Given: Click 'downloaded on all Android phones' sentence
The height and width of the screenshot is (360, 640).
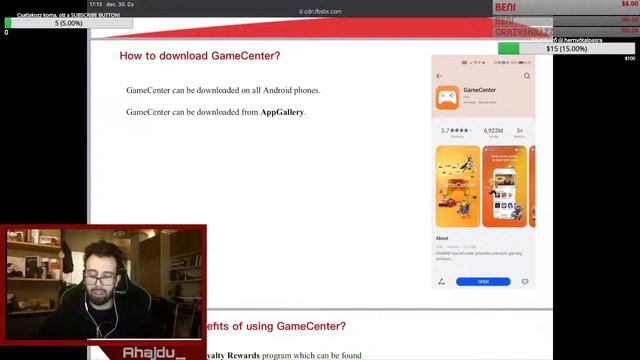Looking at the screenshot, I should [223, 90].
